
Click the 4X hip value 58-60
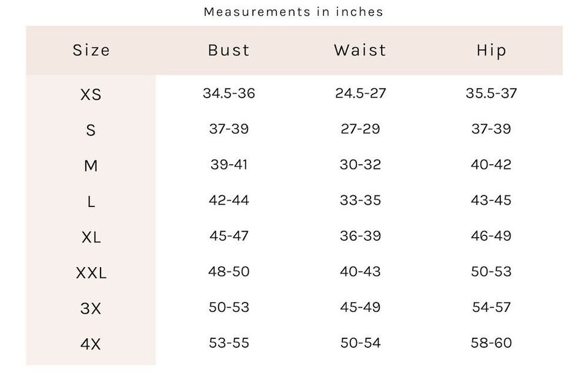click(x=491, y=342)
